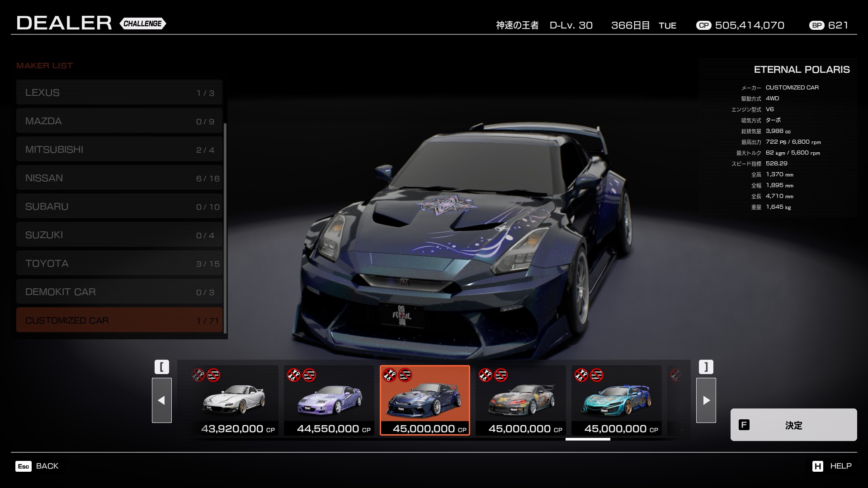
Task: Click the no-parts icon on the 43,920,000 CP car
Action: pyautogui.click(x=213, y=375)
